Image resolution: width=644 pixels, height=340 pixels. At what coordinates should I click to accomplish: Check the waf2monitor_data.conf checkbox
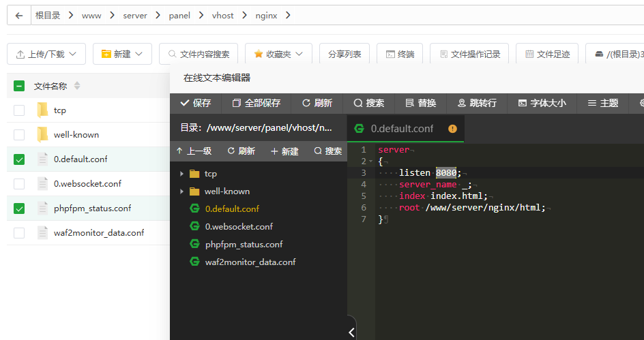pyautogui.click(x=19, y=233)
